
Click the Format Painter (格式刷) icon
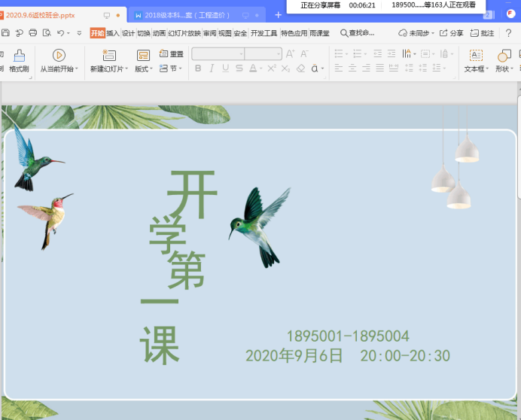click(x=19, y=56)
